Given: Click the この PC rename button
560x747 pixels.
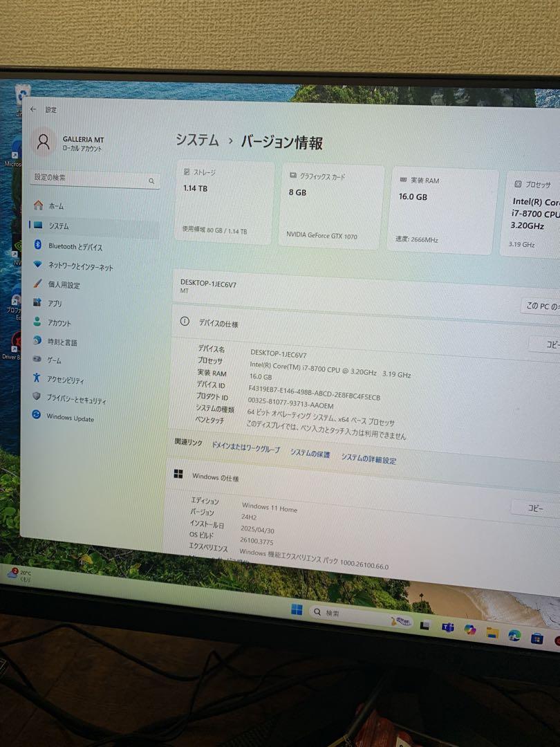Looking at the screenshot, I should pyautogui.click(x=541, y=306).
